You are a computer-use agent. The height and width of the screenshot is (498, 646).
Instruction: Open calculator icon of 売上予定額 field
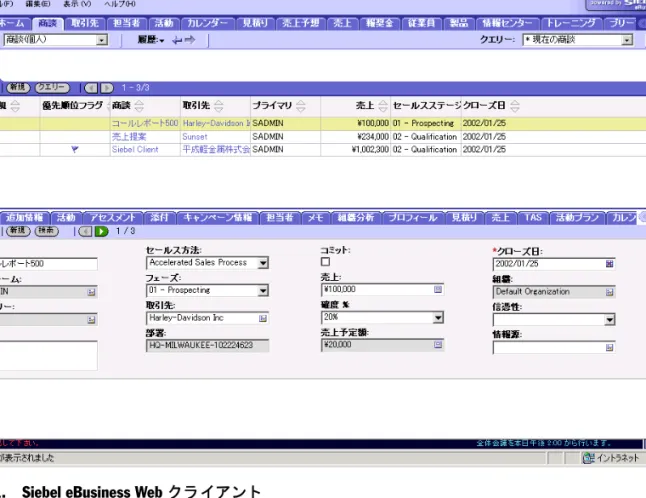click(438, 344)
